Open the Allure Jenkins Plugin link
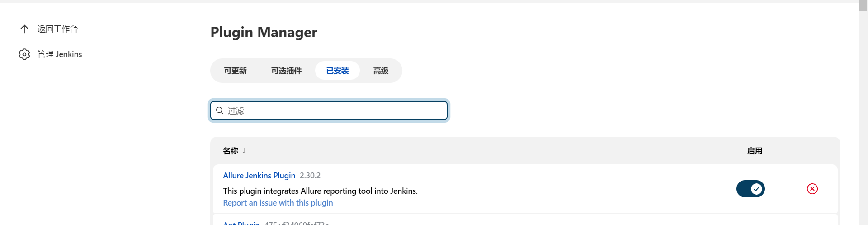 [259, 176]
